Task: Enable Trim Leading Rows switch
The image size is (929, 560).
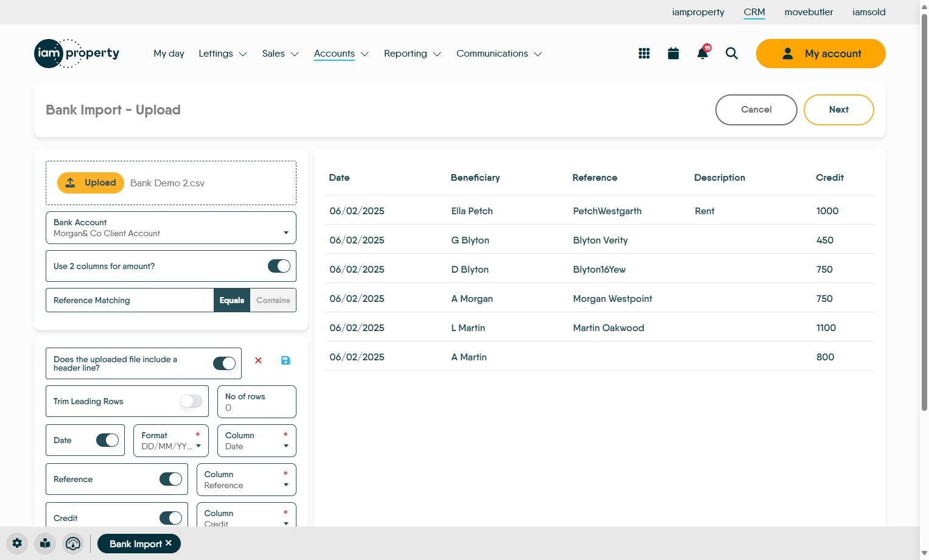Action: click(191, 401)
